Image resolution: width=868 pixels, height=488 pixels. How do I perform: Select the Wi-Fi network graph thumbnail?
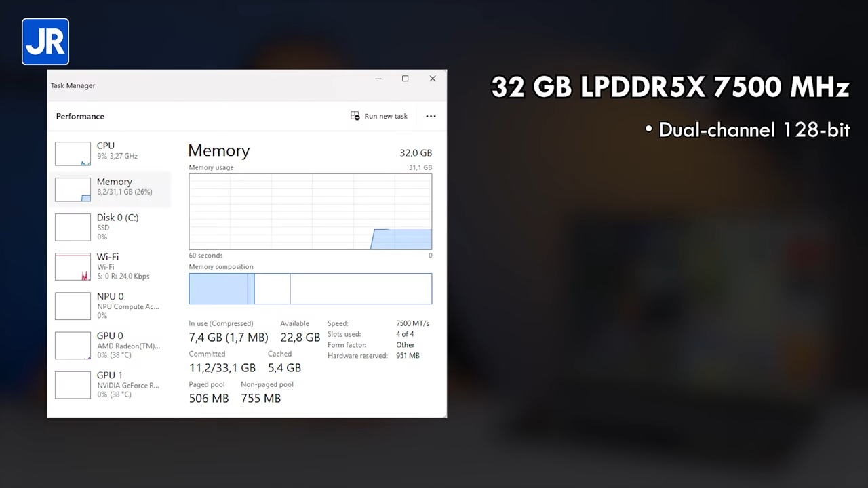[73, 266]
